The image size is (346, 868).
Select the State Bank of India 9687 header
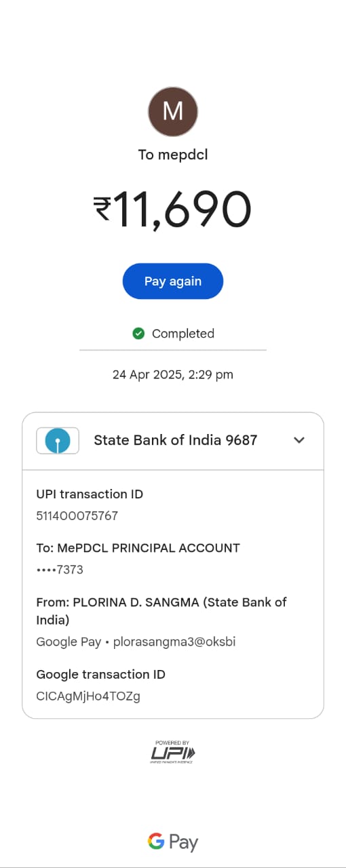[173, 441]
